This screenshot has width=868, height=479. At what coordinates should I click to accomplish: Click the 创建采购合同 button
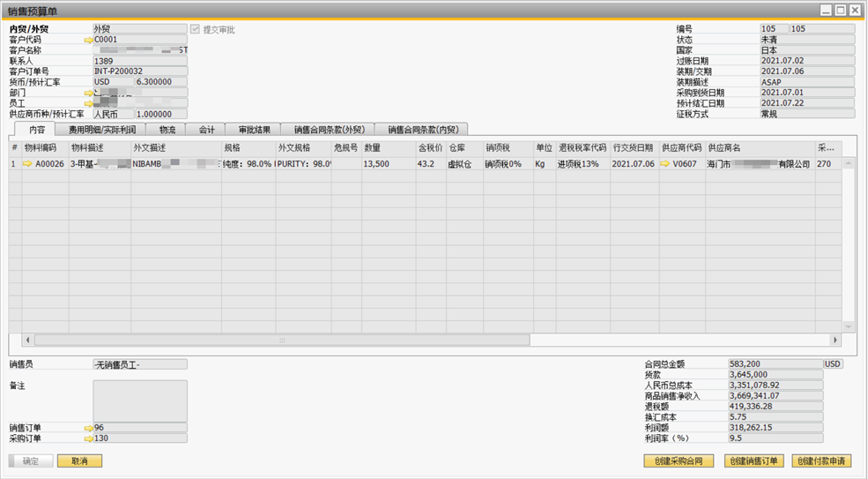pyautogui.click(x=679, y=460)
